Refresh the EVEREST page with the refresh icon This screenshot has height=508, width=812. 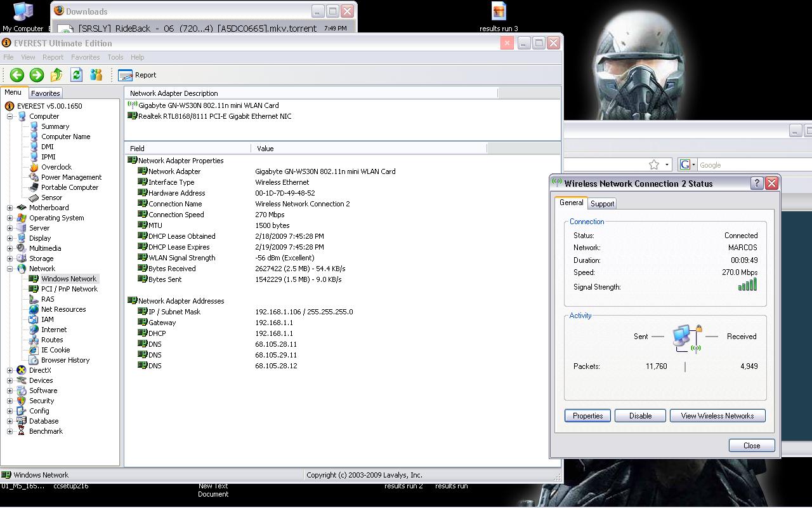76,75
